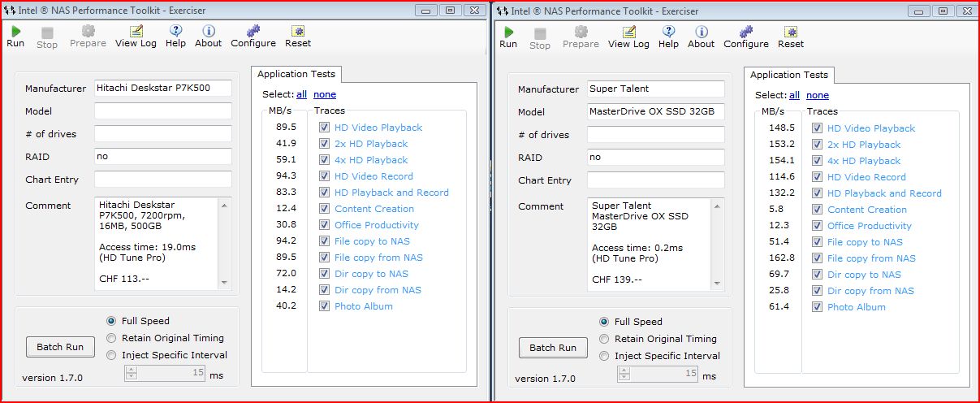Click Manufacturer field showing Hitachi Deskstar P7K500
Viewport: 980px width, 403px height.
163,88
